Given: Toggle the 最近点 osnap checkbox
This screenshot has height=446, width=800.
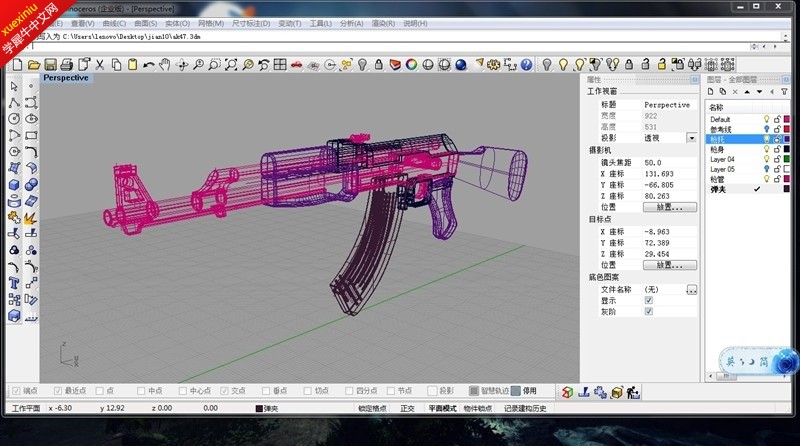Looking at the screenshot, I should [58, 391].
